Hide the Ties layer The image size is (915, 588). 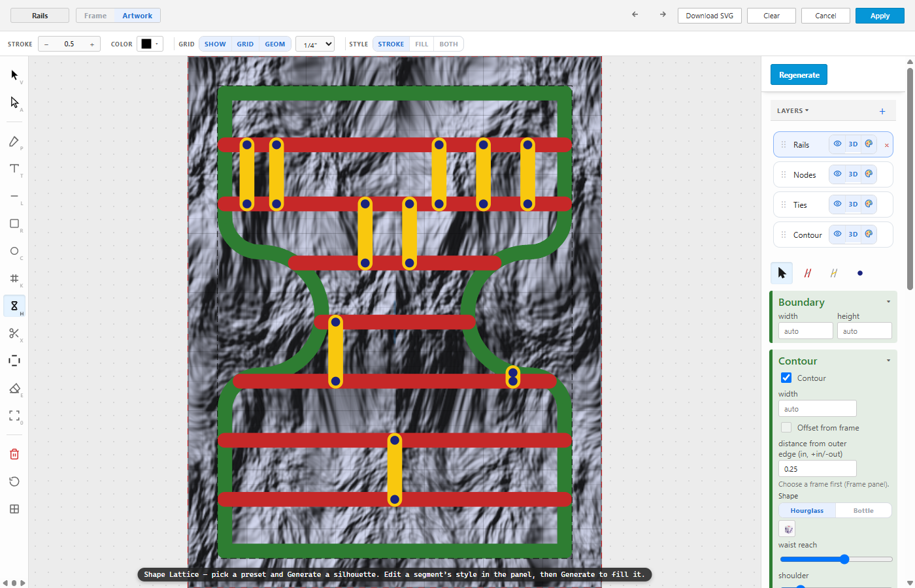pos(837,204)
